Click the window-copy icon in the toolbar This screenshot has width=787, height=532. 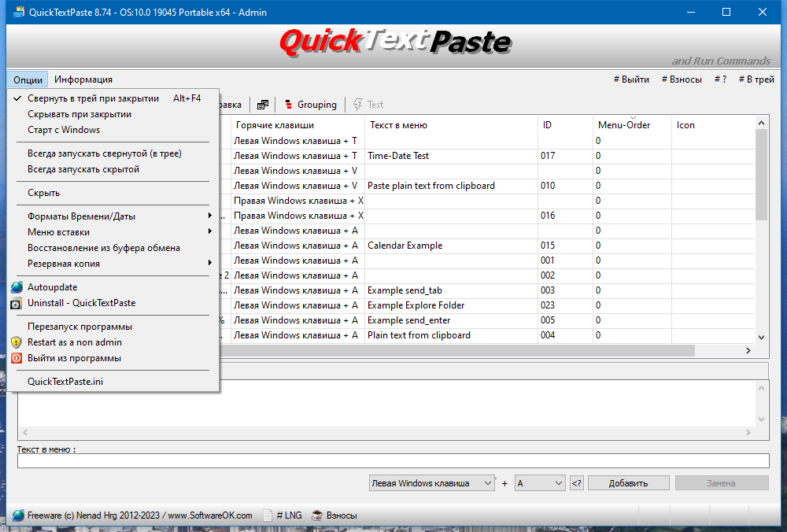coord(263,105)
